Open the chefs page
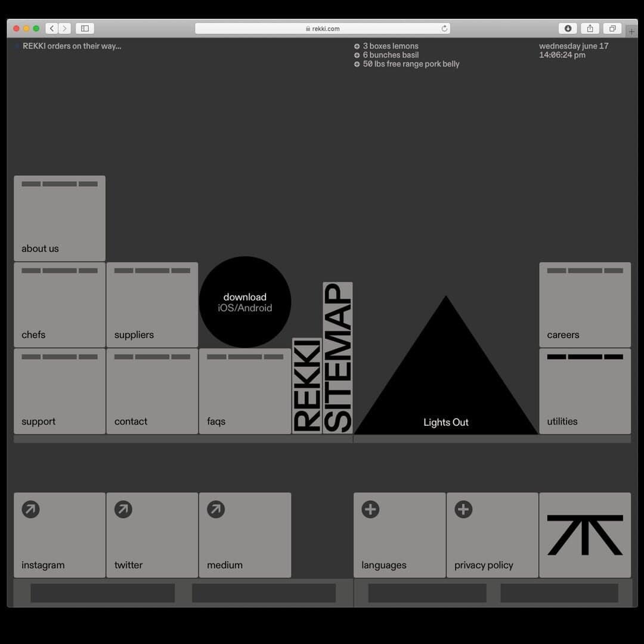 click(59, 304)
